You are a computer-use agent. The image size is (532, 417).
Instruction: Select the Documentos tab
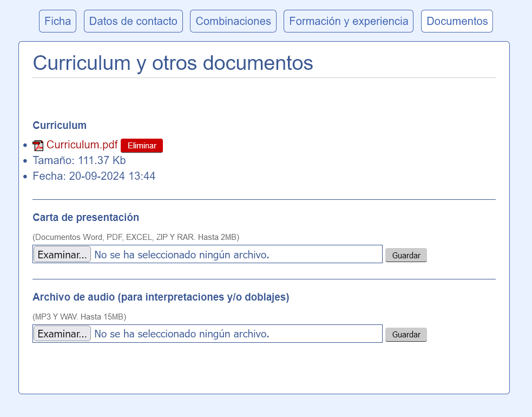click(x=457, y=21)
